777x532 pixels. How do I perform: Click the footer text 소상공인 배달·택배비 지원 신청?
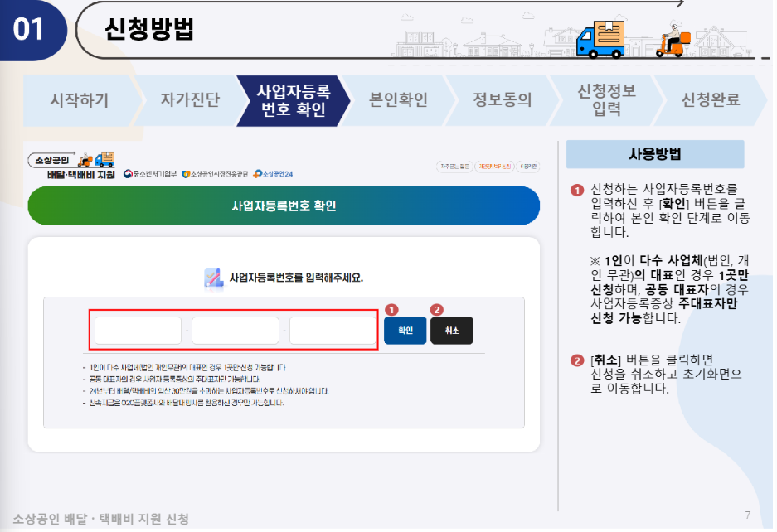(101, 519)
